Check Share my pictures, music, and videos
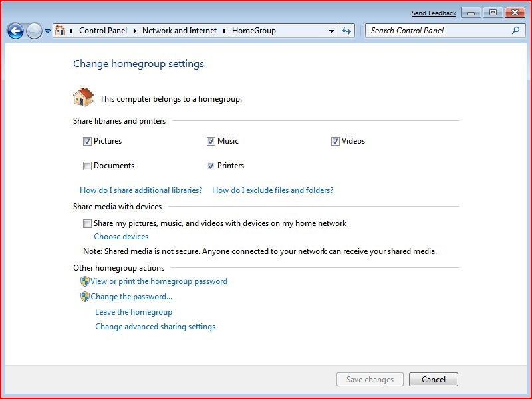Screen dimensions: 532x399 pos(87,223)
